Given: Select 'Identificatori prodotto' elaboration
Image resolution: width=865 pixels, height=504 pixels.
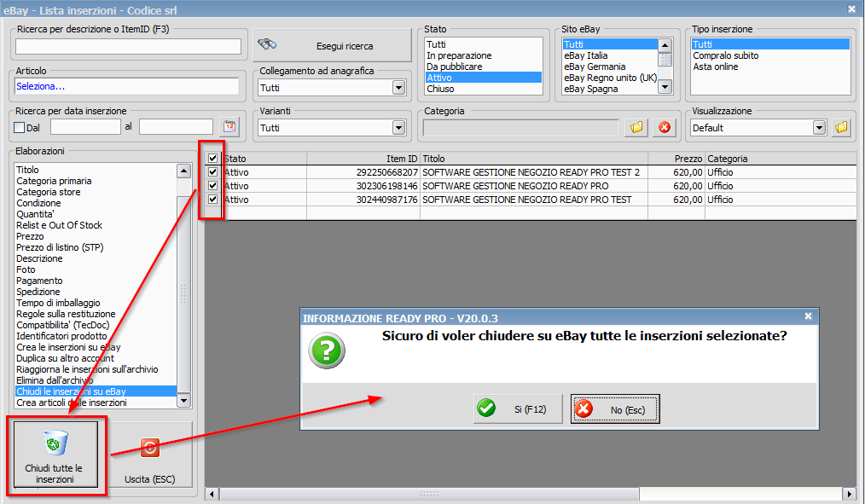Looking at the screenshot, I should (x=96, y=336).
